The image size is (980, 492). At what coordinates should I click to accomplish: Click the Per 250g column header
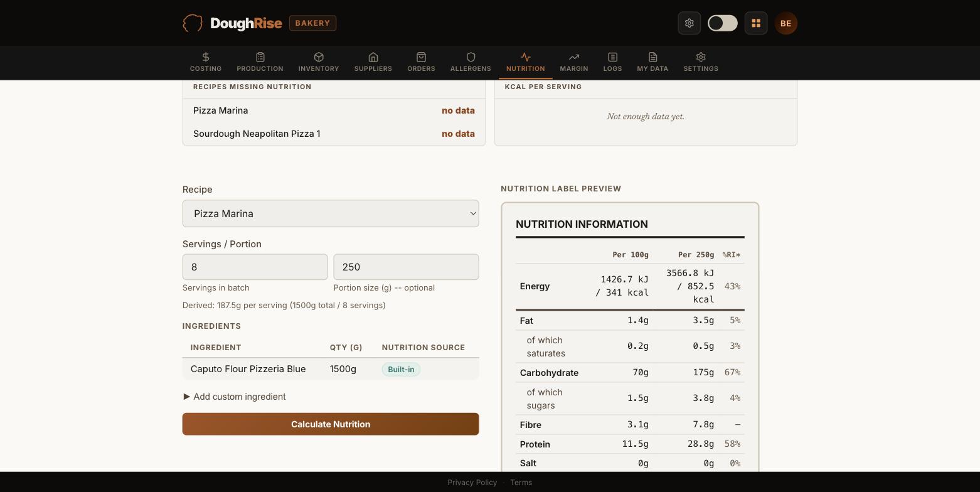(696, 255)
